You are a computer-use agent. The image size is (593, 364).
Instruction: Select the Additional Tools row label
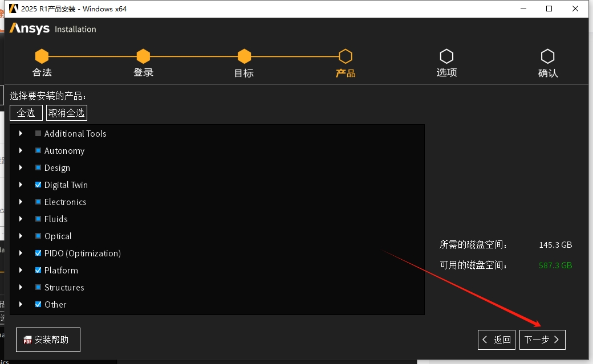pos(75,133)
